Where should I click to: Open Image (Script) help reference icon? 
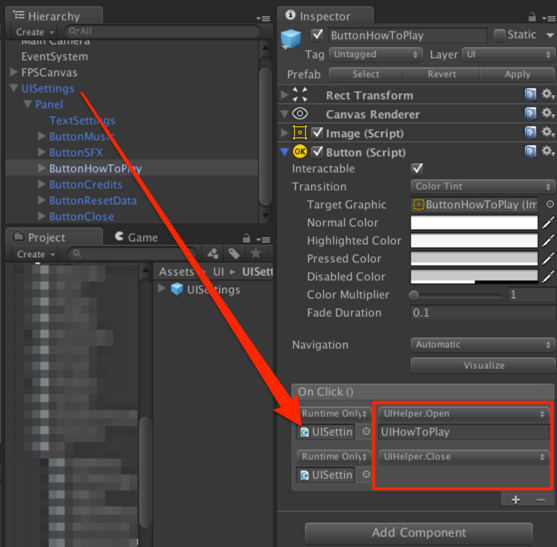click(530, 132)
